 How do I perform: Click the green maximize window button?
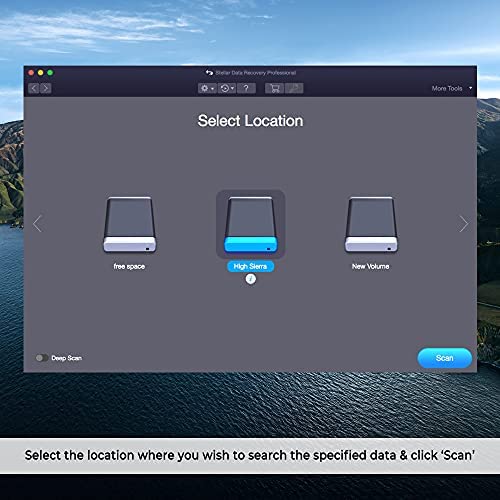50,72
